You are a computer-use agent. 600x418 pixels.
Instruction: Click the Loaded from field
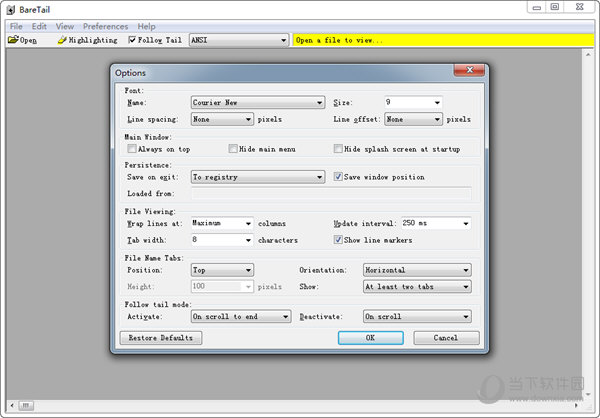331,193
